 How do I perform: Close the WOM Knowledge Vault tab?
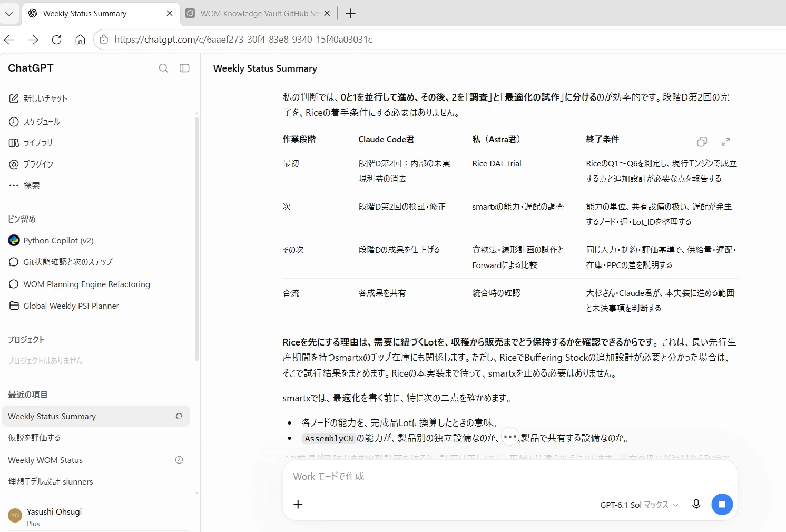pos(327,13)
